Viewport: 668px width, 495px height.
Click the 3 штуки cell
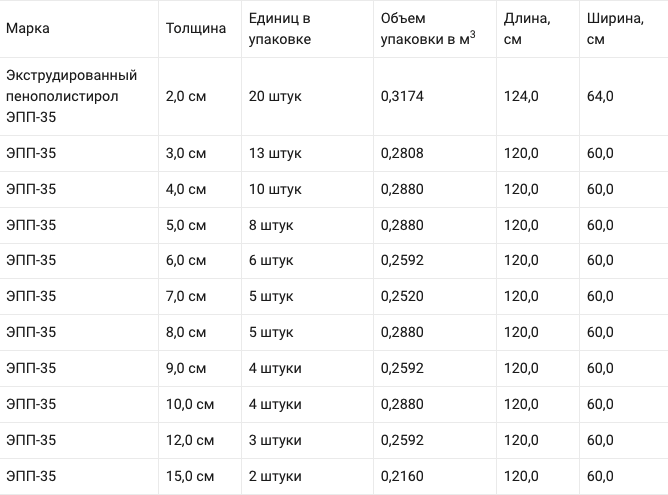275,440
